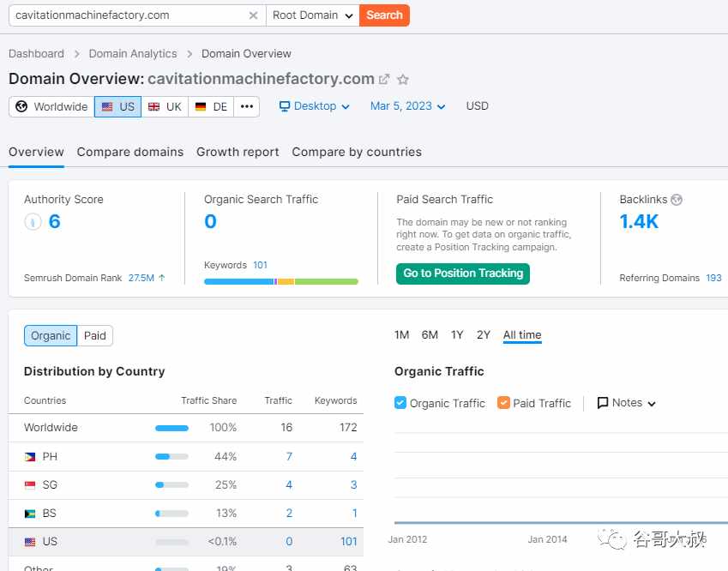Image resolution: width=728 pixels, height=571 pixels.
Task: Switch to Compare domains tab
Action: click(x=130, y=153)
